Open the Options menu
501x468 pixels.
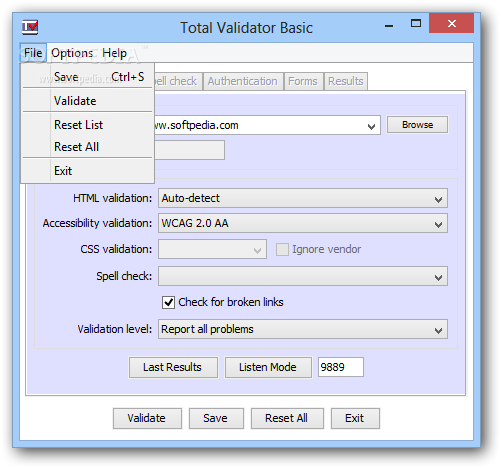(x=72, y=53)
